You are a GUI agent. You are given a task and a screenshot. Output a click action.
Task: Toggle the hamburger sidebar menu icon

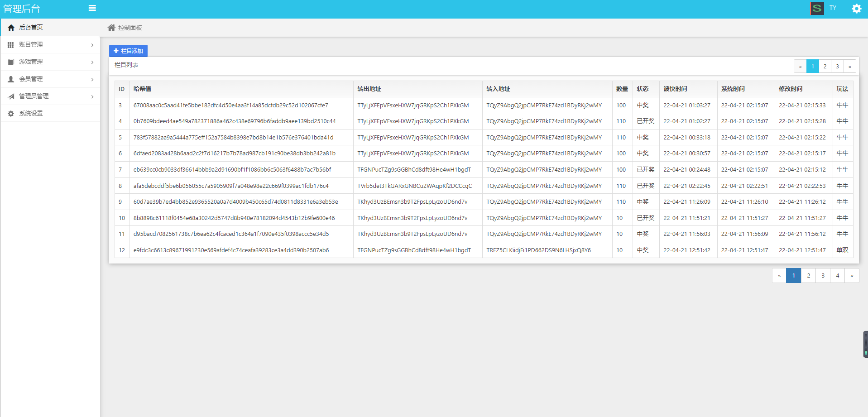[92, 8]
